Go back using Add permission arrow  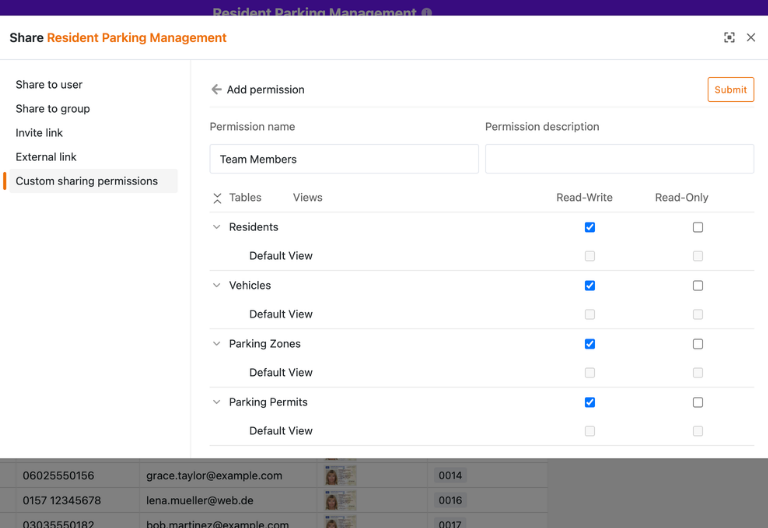tap(216, 89)
